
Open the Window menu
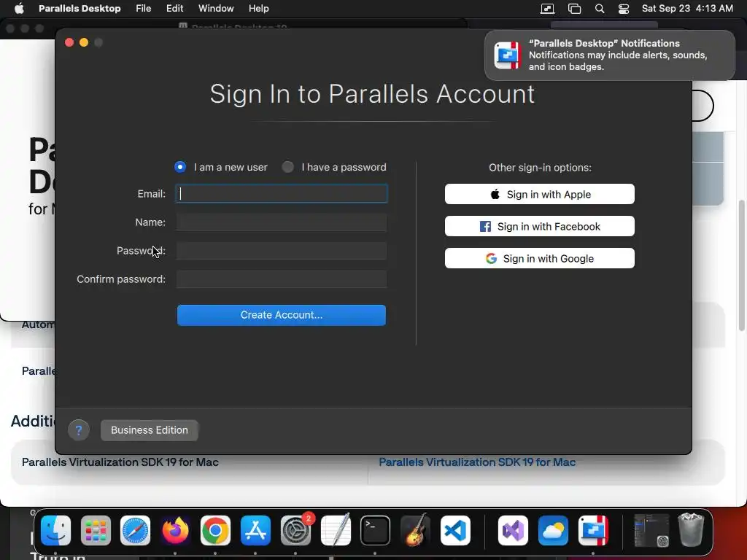pos(216,9)
